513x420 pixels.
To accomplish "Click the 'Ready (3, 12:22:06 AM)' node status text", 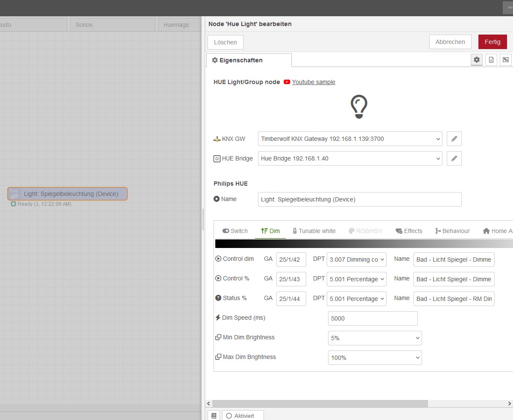I will click(x=44, y=204).
